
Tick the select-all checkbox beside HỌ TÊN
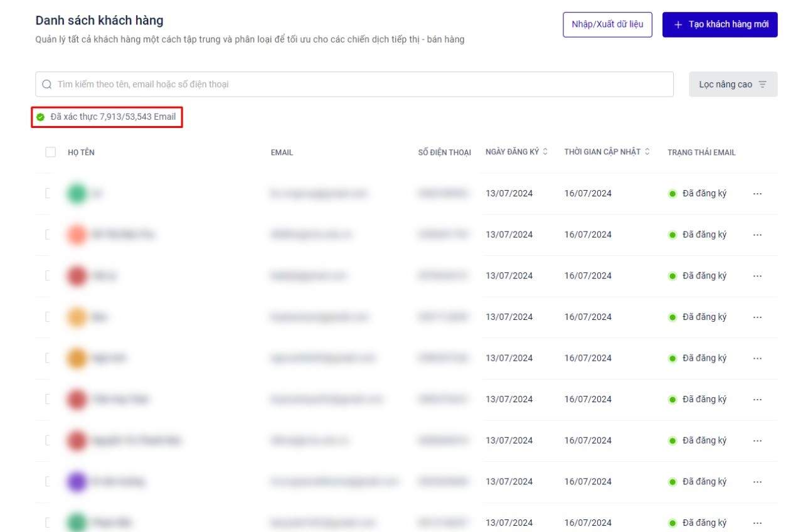coord(51,152)
